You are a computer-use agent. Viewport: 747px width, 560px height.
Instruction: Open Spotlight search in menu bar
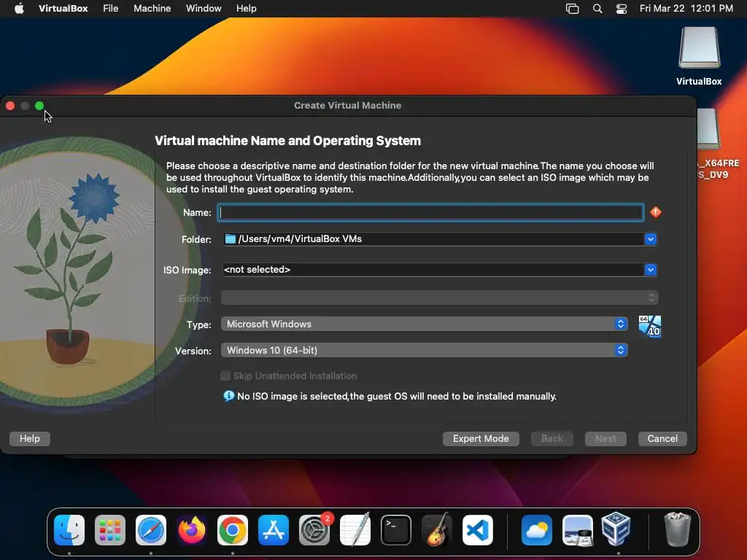(x=597, y=9)
